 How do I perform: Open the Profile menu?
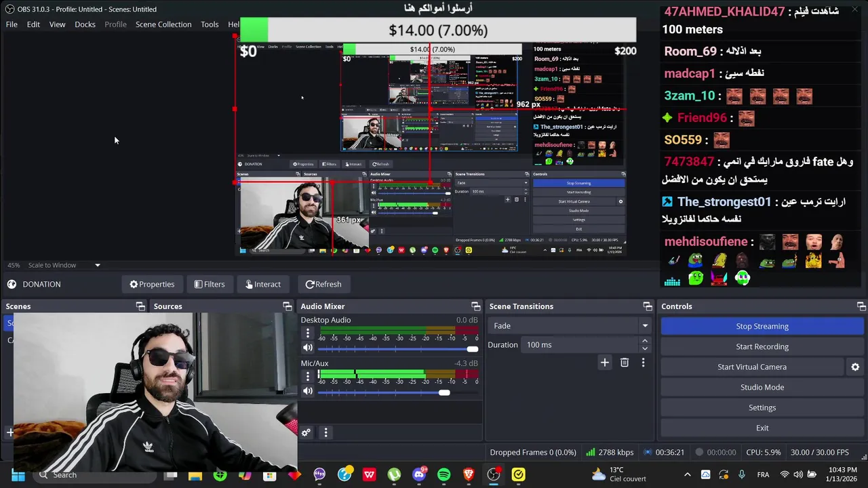(115, 24)
